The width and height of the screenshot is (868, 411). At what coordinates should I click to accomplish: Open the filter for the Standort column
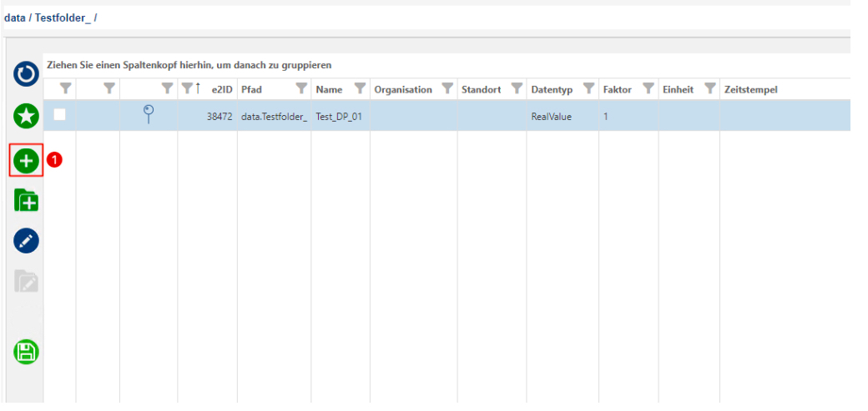(517, 89)
